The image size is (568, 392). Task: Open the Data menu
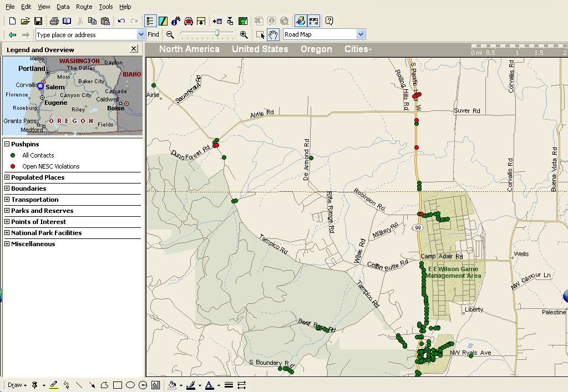point(63,7)
